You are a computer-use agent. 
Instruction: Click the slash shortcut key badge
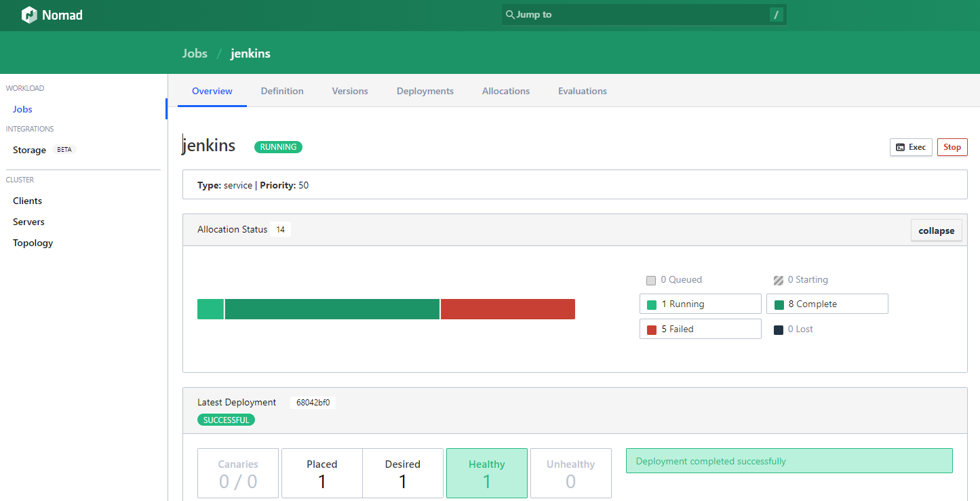pos(776,14)
